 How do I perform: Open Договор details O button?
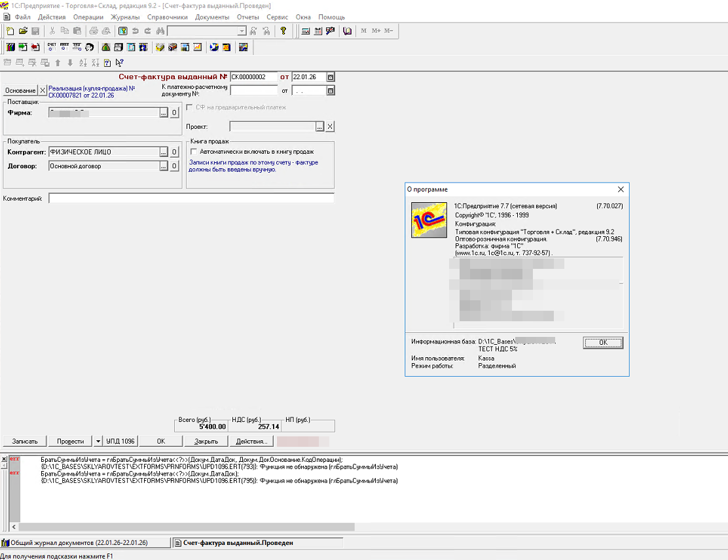174,166
